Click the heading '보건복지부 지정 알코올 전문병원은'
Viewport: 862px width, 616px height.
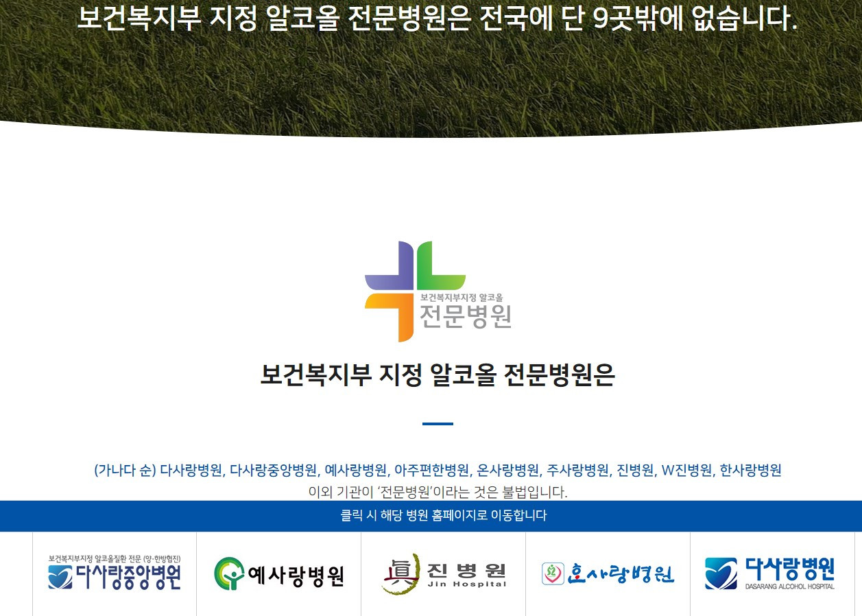coord(438,375)
